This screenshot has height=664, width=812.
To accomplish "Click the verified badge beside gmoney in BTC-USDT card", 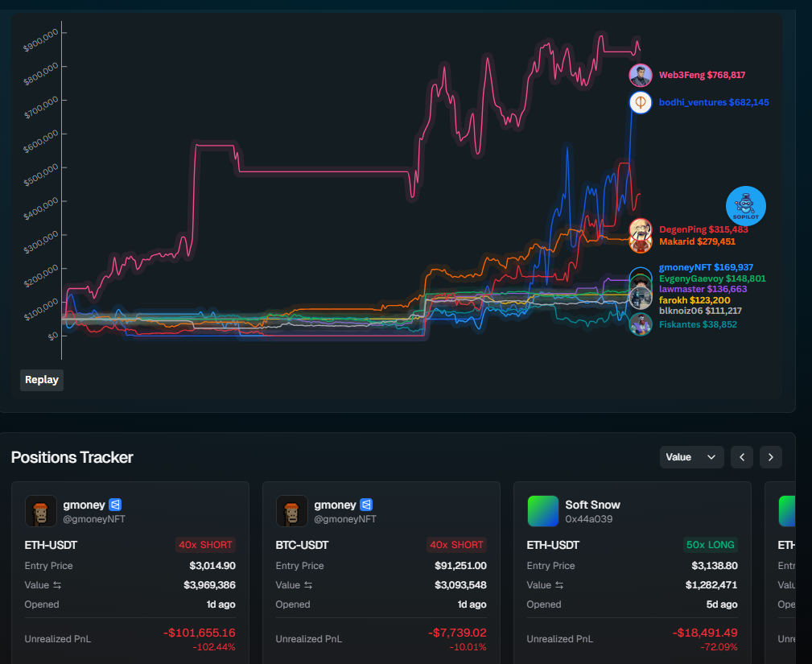I will 366,505.
